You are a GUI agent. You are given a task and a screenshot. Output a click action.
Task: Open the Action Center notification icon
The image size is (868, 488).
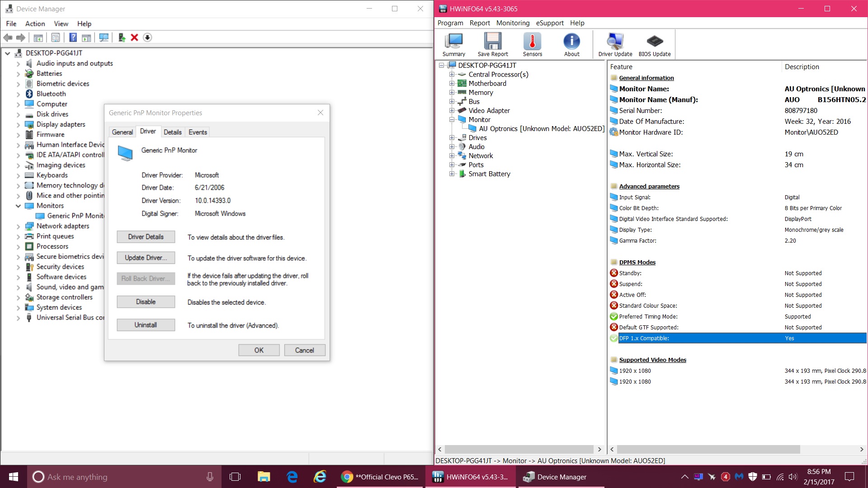pyautogui.click(x=849, y=477)
